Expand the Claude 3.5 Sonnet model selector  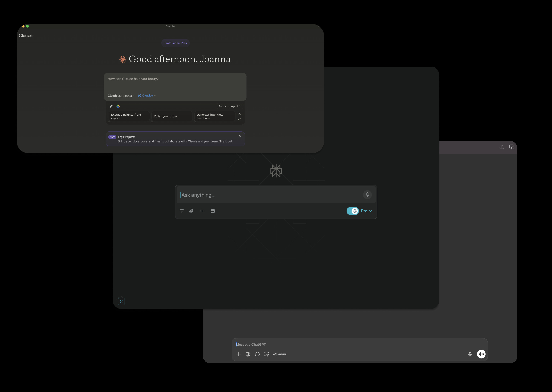[x=121, y=96]
